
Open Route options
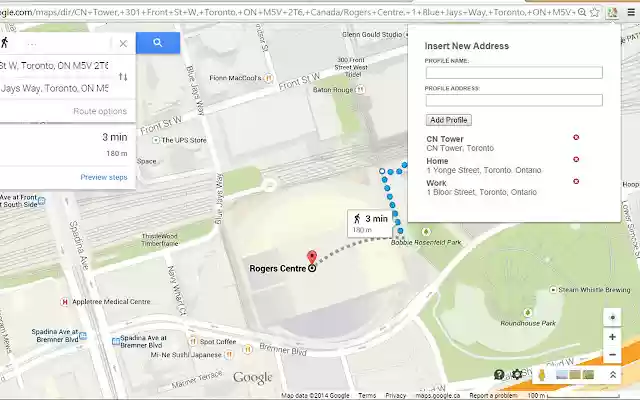pyautogui.click(x=100, y=111)
